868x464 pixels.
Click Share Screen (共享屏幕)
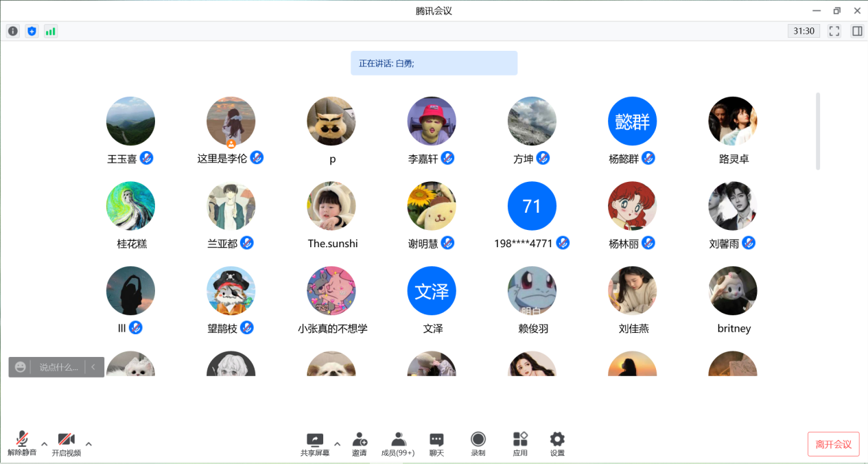coord(315,443)
